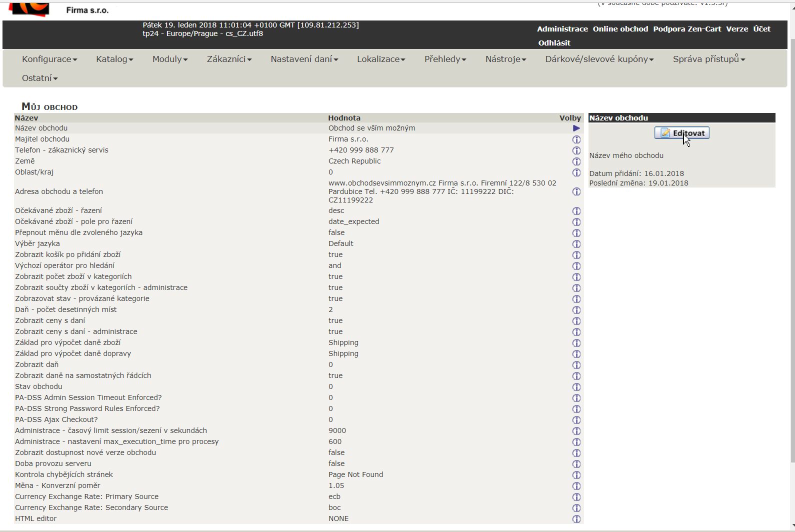Open the Nástroje dropdown menu
Image resolution: width=795 pixels, height=532 pixels.
click(x=505, y=59)
